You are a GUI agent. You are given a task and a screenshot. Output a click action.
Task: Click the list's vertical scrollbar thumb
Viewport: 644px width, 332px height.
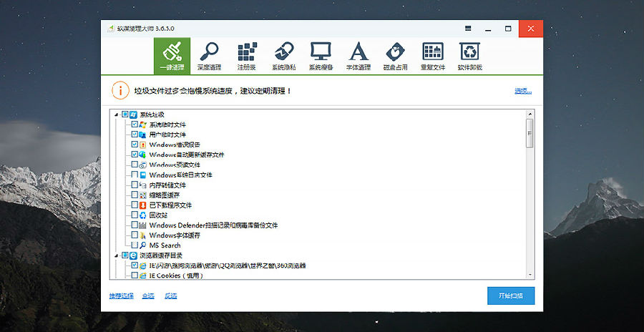click(x=530, y=133)
